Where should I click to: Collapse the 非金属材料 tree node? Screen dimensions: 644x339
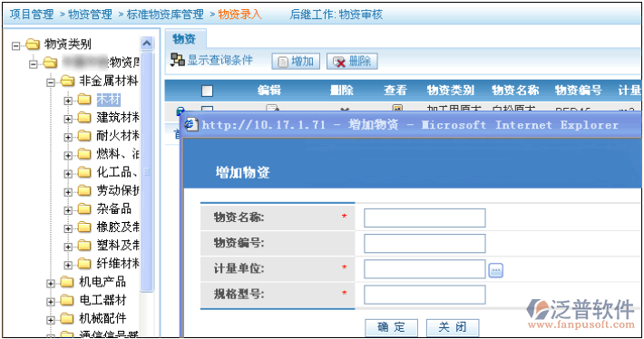pyautogui.click(x=51, y=82)
